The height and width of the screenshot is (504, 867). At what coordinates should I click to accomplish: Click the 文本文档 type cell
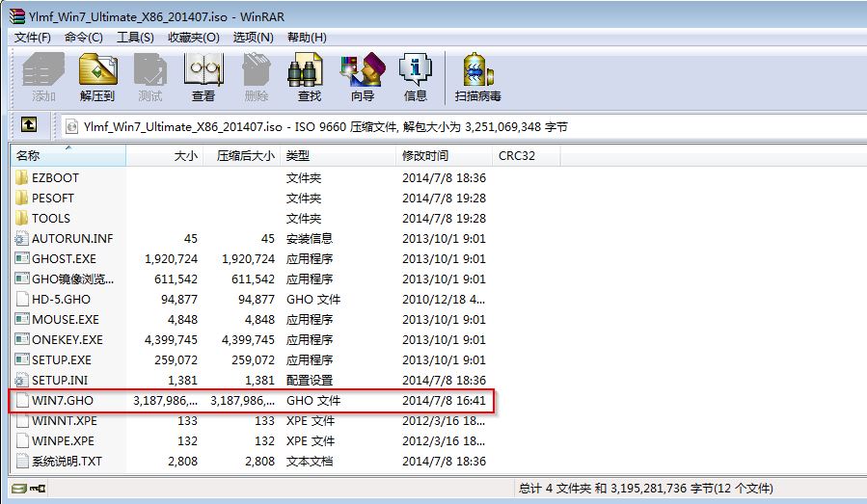coord(310,462)
